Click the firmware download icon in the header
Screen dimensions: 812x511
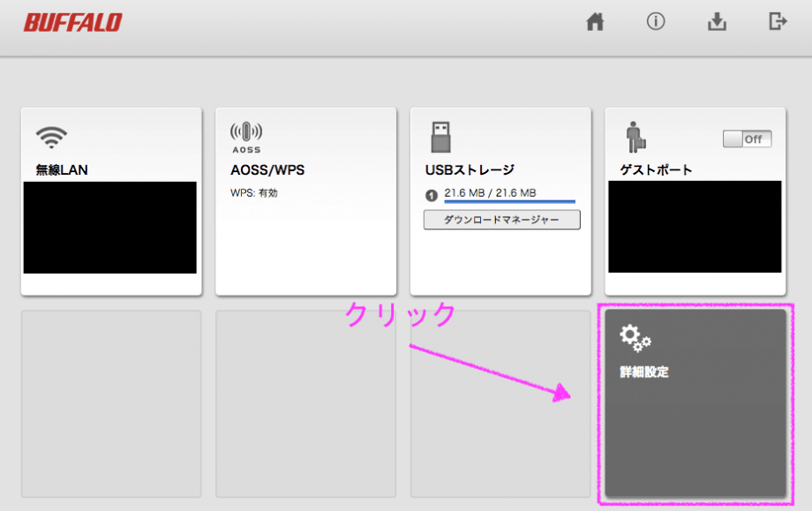click(717, 23)
